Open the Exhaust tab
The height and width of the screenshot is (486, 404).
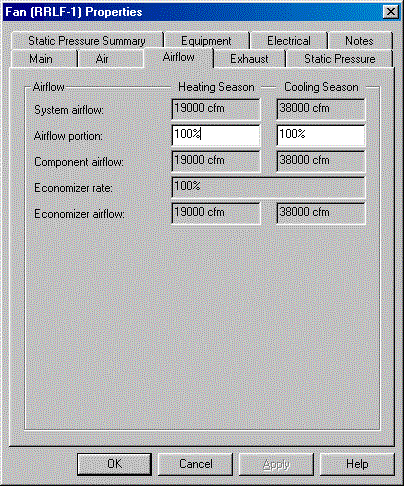(x=249, y=59)
